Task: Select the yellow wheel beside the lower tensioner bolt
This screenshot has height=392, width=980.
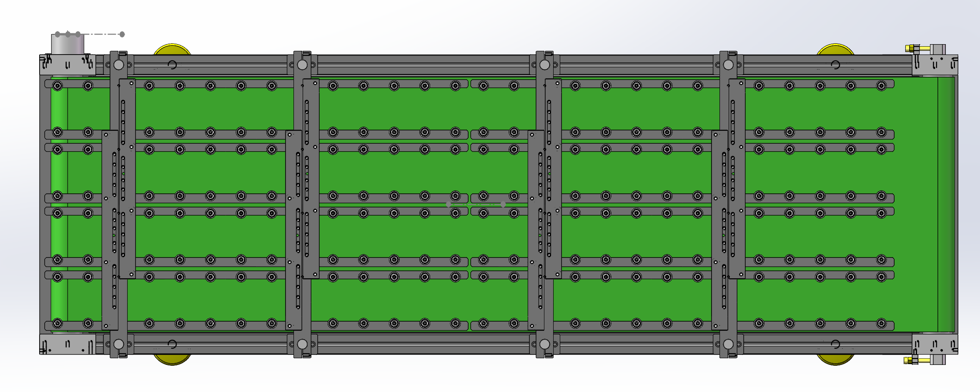Action: coord(835,360)
